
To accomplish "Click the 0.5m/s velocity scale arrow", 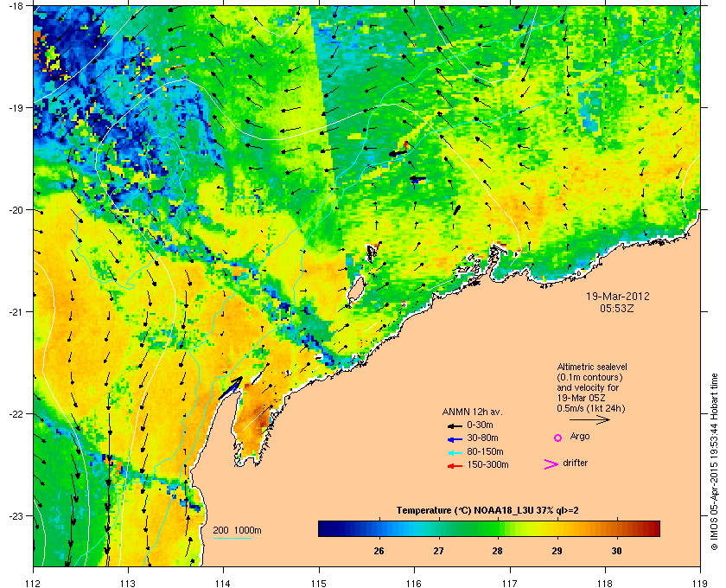I will click(589, 419).
